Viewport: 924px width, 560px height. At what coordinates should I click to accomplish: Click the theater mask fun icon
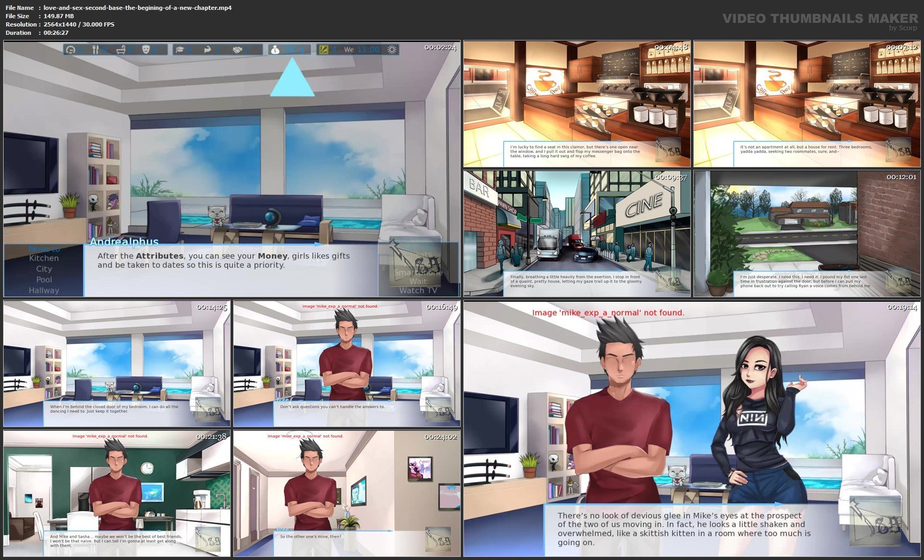[x=146, y=50]
